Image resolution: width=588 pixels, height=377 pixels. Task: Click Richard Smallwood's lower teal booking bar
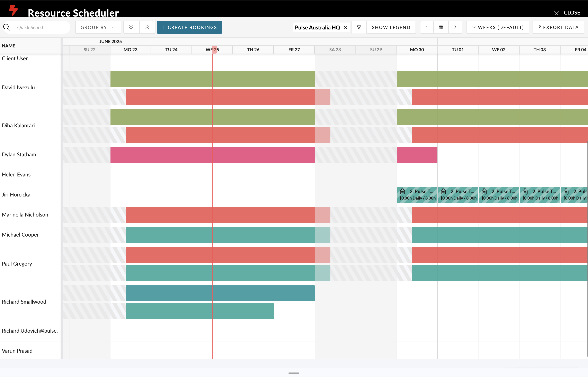point(200,311)
